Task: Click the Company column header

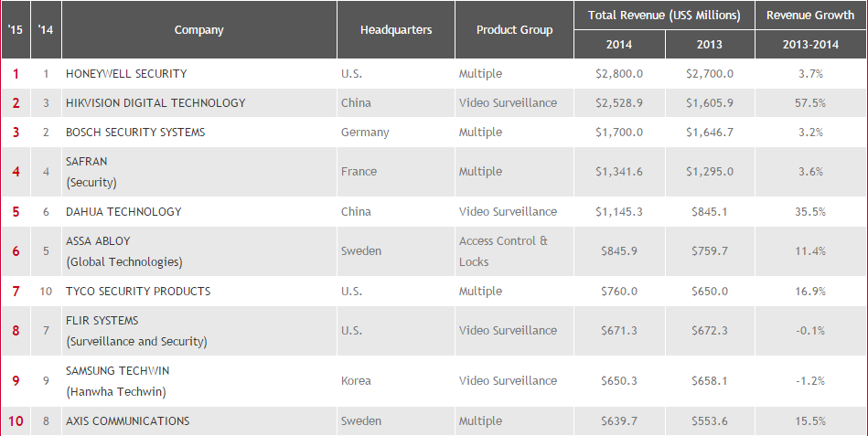Action: click(198, 30)
